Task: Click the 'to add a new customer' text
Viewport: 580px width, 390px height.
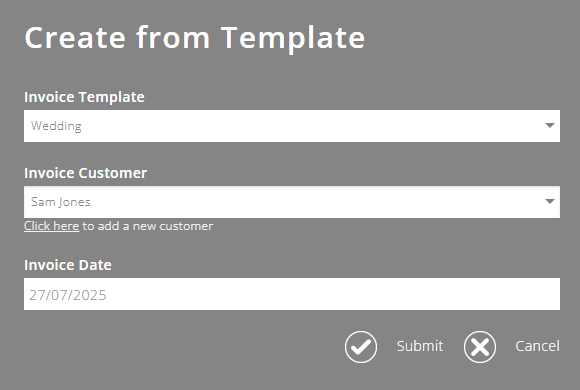Action: [x=148, y=226]
